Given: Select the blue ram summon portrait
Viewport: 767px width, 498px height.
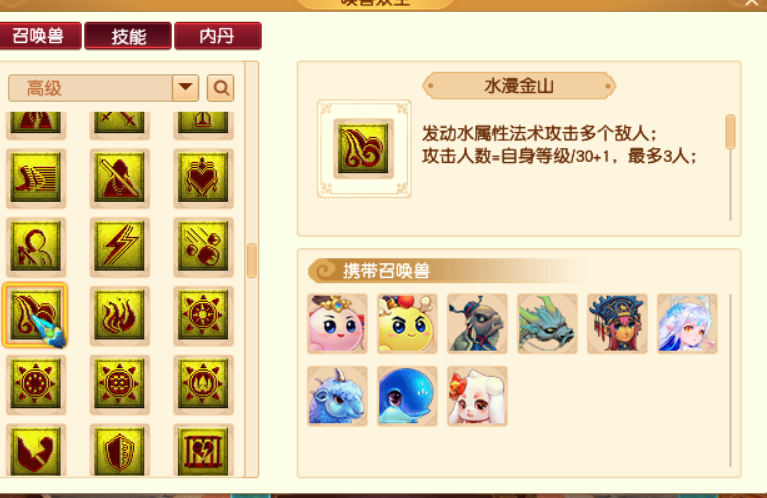Looking at the screenshot, I should tap(337, 396).
